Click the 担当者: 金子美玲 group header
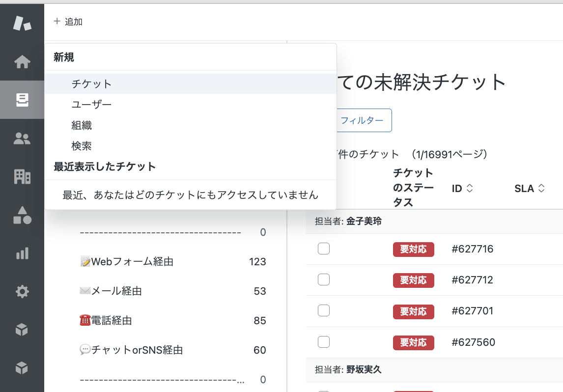Image resolution: width=563 pixels, height=392 pixels. [x=348, y=221]
